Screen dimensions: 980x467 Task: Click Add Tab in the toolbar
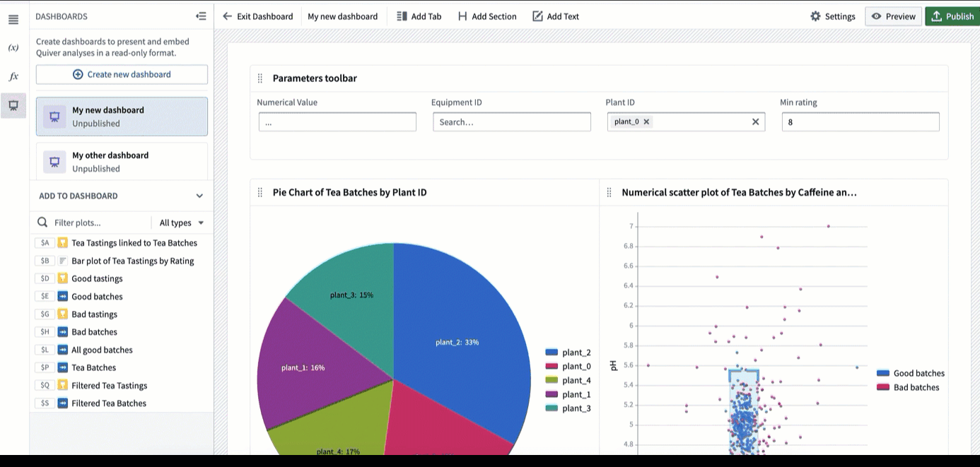pos(419,16)
